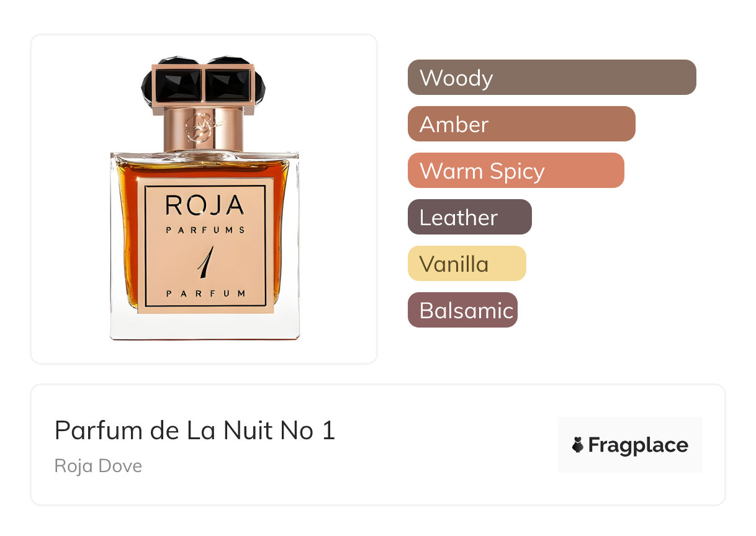Click the PARFUMS word beneath ROJA
Viewport: 756px width, 536px height.
205,230
